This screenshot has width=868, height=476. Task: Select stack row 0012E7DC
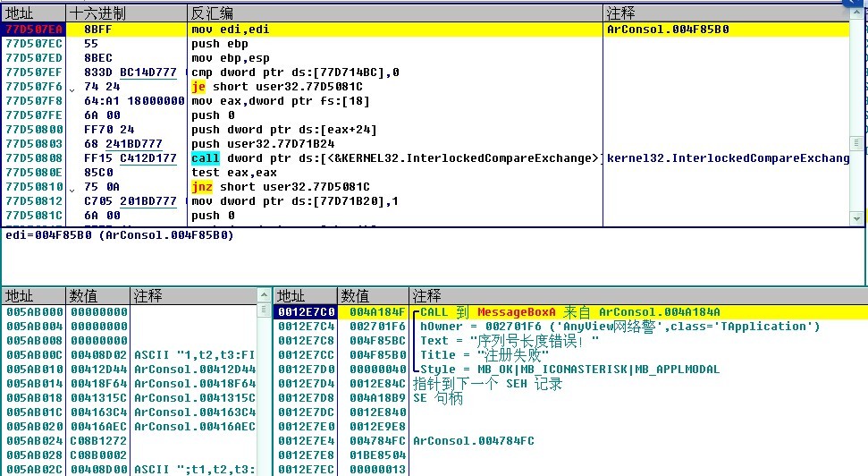tap(570, 412)
